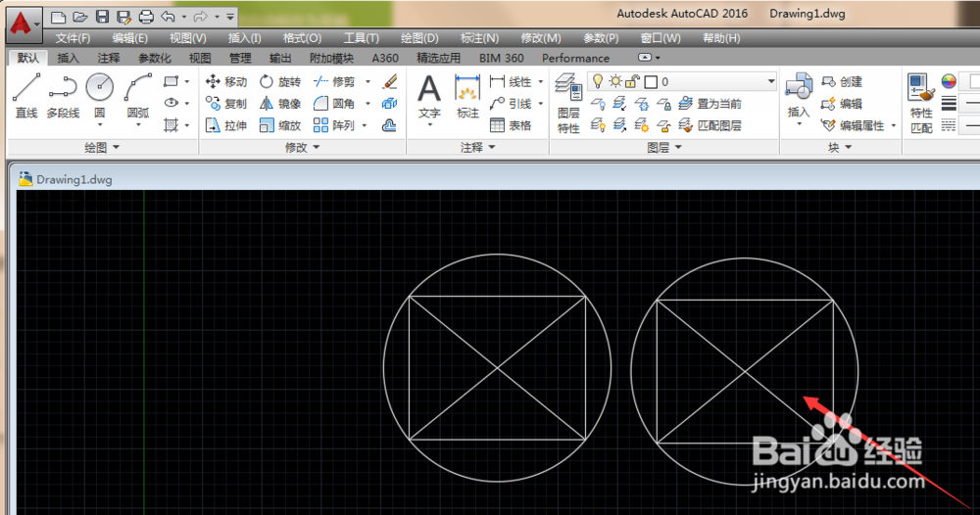The height and width of the screenshot is (515, 980).
Task: Click the Plot/Print icon in quick access toolbar
Action: tap(146, 17)
